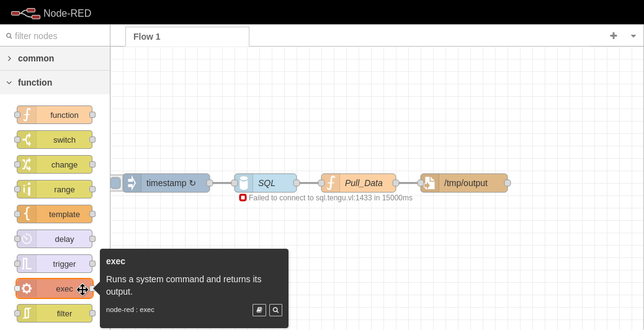The width and height of the screenshot is (644, 330).
Task: Click the 'exec' title in tooltip
Action: [x=115, y=261]
